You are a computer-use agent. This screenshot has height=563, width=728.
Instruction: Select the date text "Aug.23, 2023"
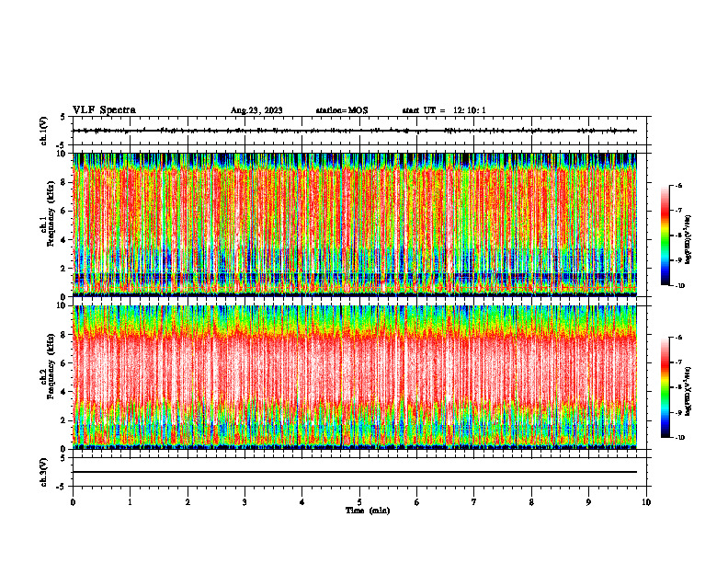point(256,110)
